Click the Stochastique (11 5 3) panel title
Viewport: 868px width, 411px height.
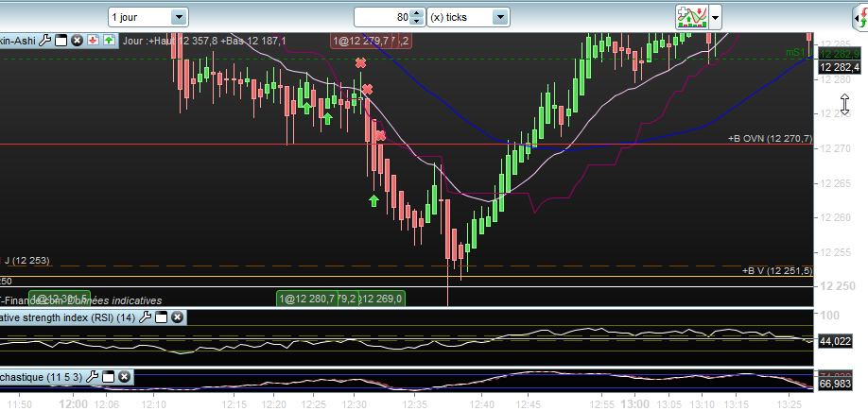click(42, 377)
